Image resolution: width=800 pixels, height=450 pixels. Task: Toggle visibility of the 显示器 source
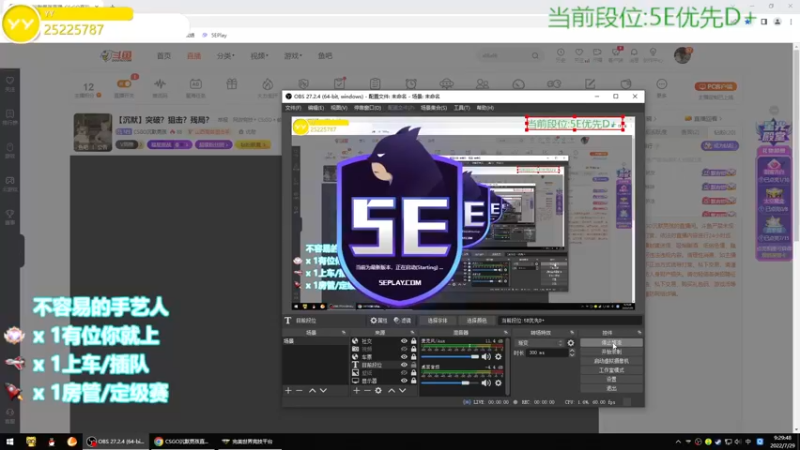(x=404, y=381)
